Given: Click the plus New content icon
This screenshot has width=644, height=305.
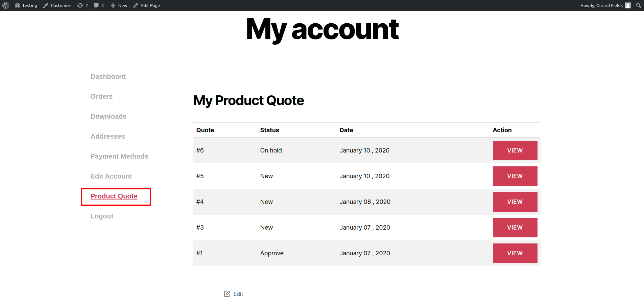Looking at the screenshot, I should (113, 5).
